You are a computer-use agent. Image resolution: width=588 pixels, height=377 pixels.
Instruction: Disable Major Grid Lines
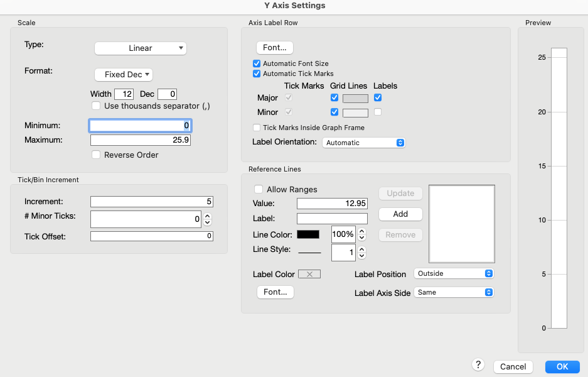pyautogui.click(x=334, y=97)
